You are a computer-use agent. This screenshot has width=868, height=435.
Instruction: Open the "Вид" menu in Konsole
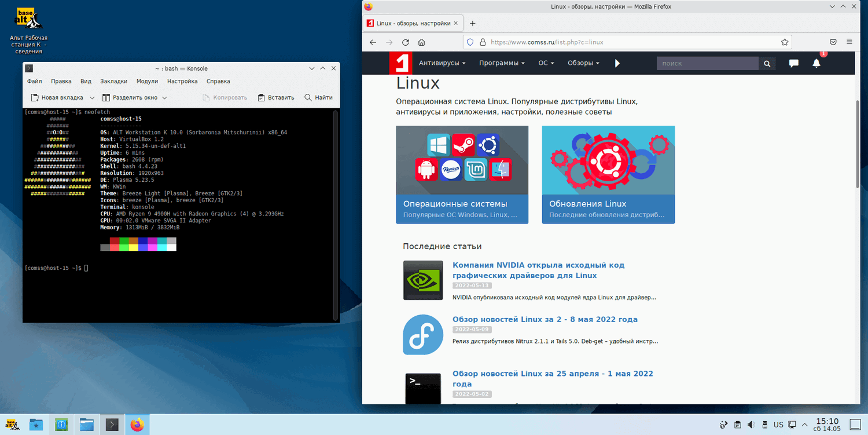[86, 81]
